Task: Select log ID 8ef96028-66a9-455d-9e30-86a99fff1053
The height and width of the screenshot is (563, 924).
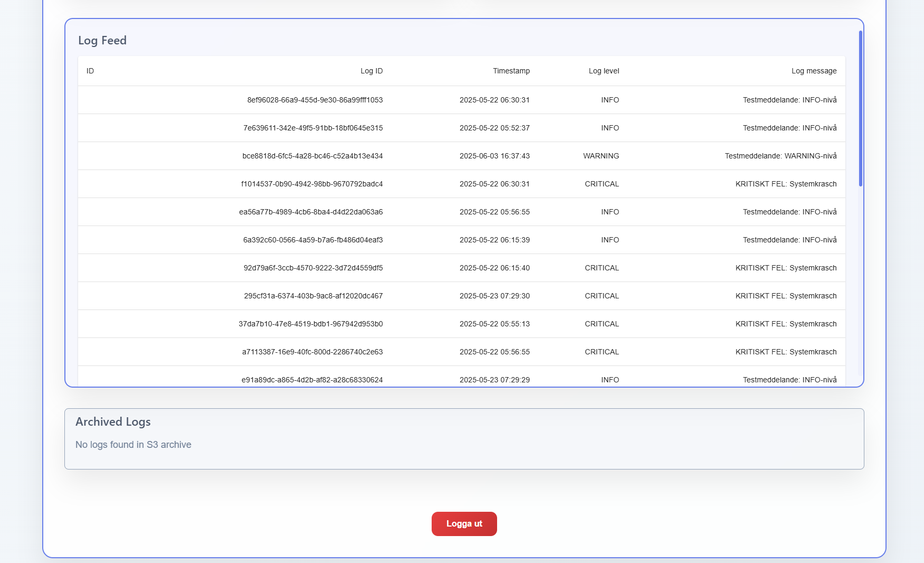Action: click(315, 100)
